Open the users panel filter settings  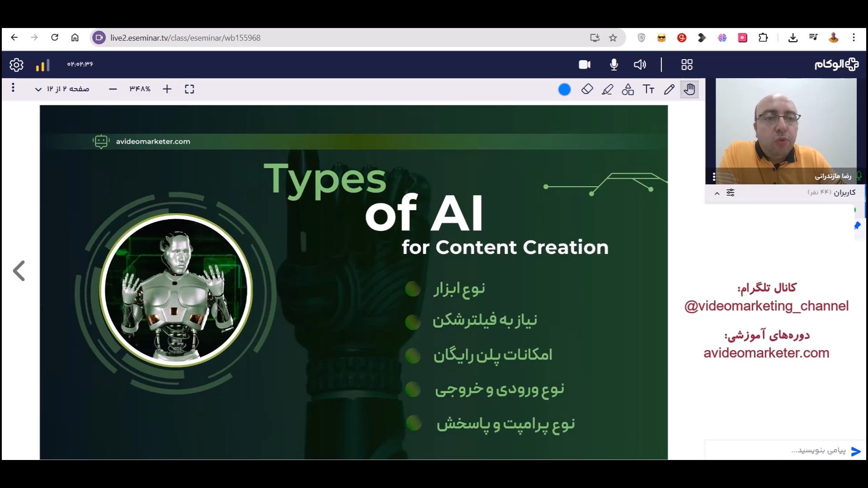(731, 192)
